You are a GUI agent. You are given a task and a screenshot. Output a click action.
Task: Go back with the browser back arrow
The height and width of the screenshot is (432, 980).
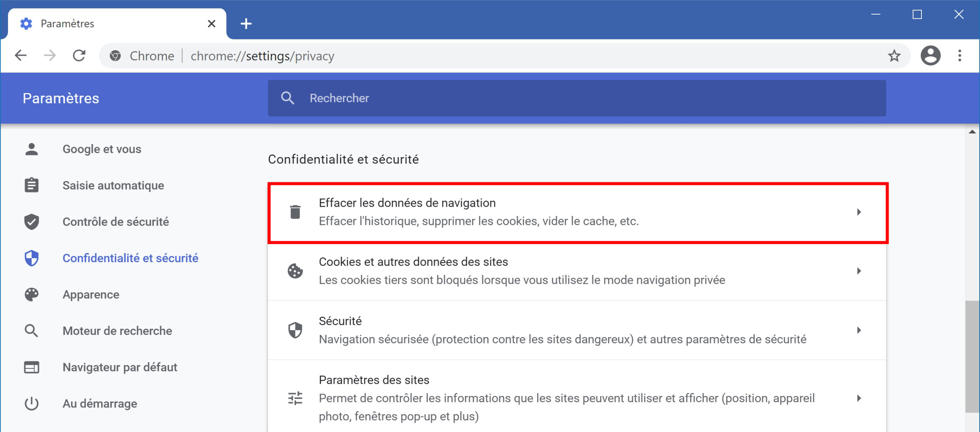pyautogui.click(x=21, y=56)
